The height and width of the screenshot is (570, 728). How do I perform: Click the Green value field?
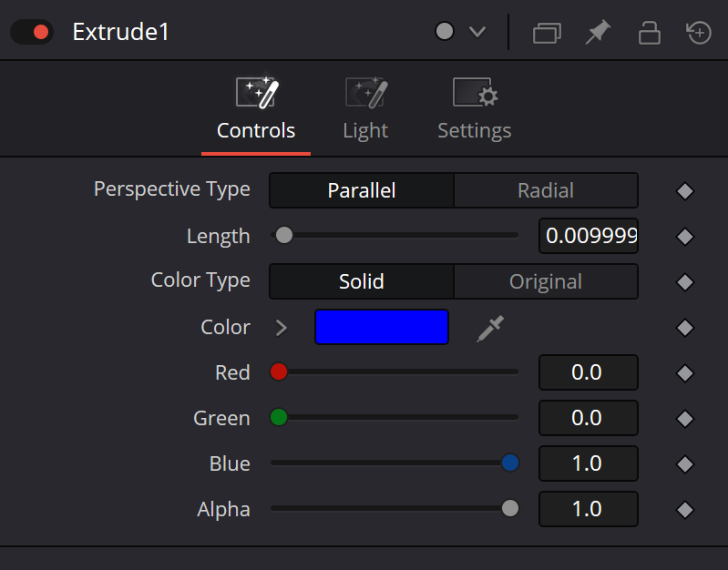(589, 418)
